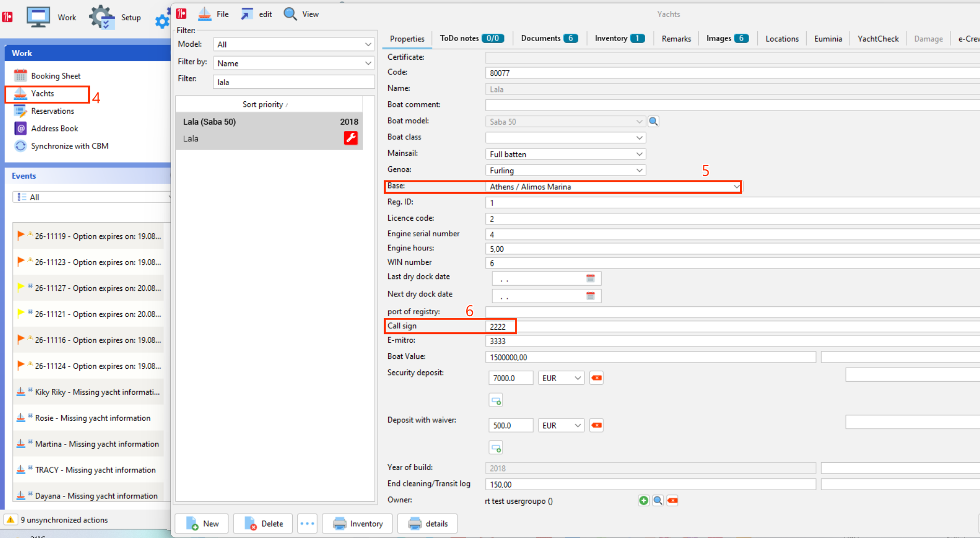Click the Delete button
Screen dimensions: 980x538
click(263, 523)
